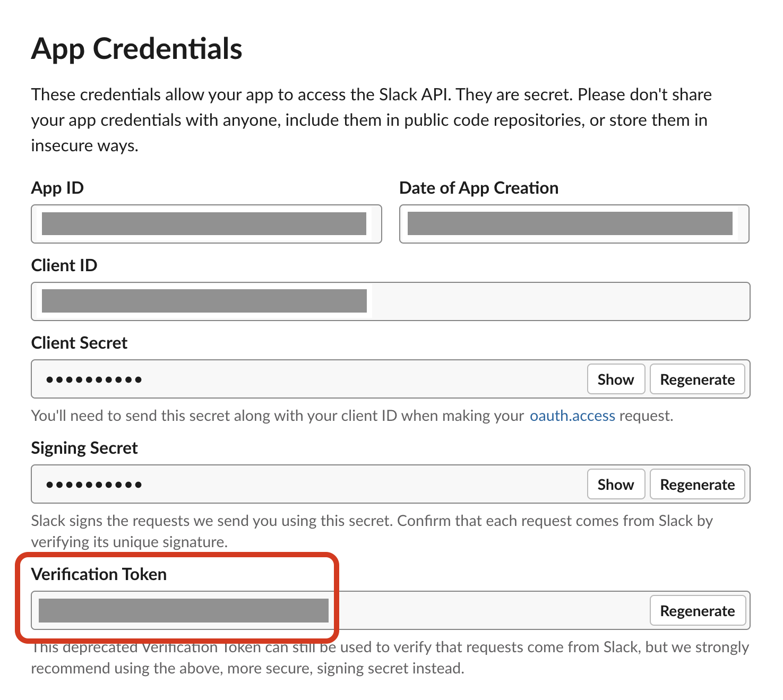
Task: Click the Show button beside Signing Secret
Action: click(x=615, y=484)
